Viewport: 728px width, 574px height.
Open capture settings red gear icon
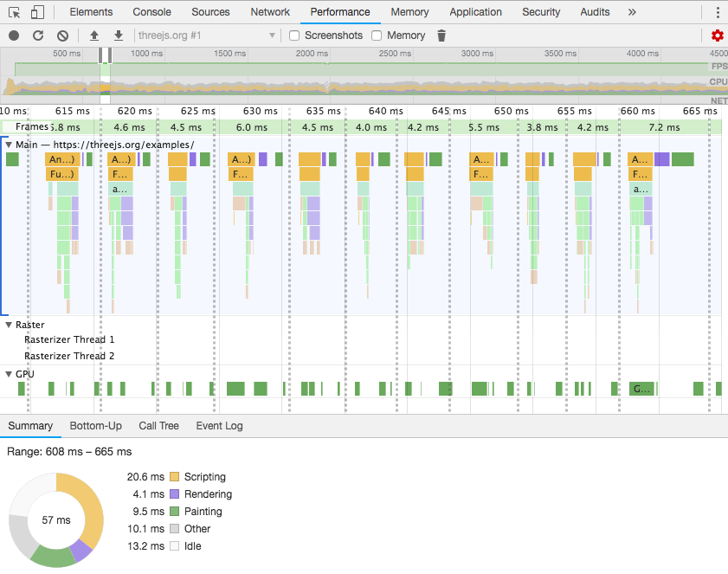click(x=717, y=35)
